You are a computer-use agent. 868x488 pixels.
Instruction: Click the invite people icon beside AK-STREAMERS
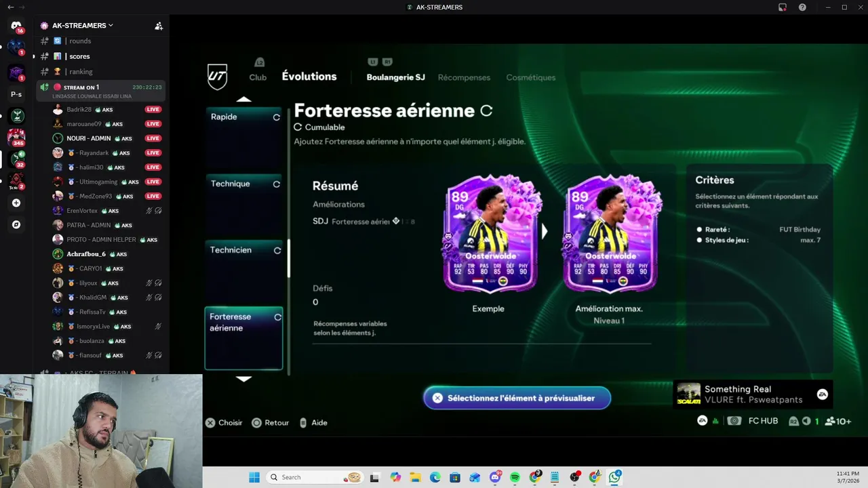pyautogui.click(x=159, y=26)
